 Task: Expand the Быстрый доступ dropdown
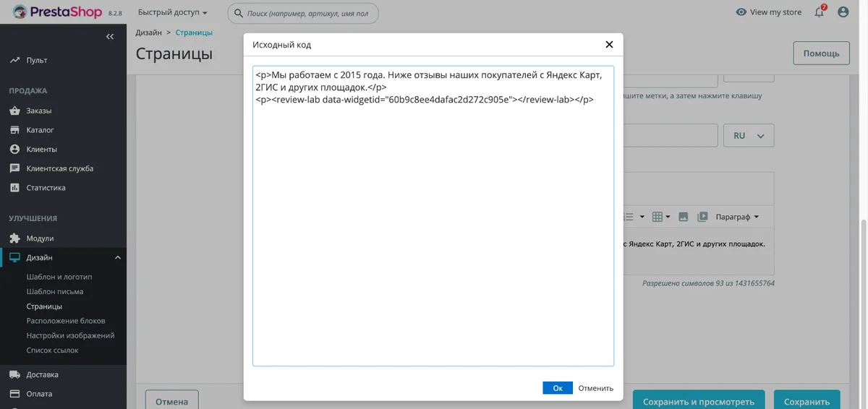[173, 13]
